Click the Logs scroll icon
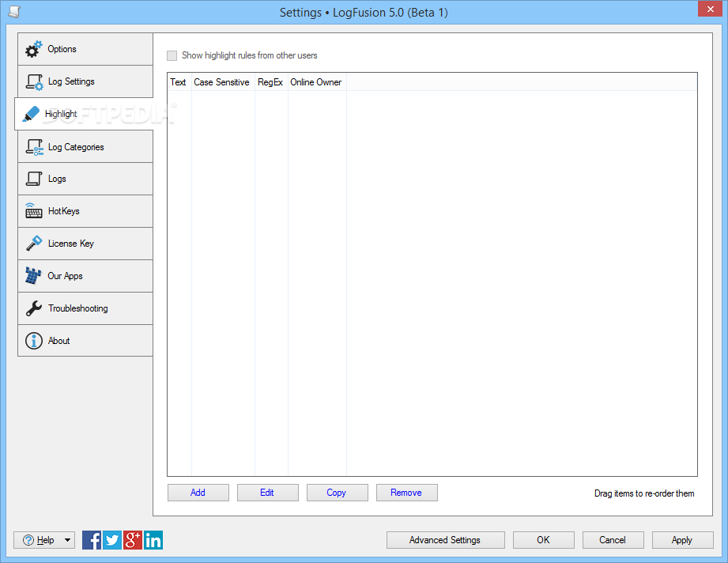The height and width of the screenshot is (563, 728). point(34,179)
